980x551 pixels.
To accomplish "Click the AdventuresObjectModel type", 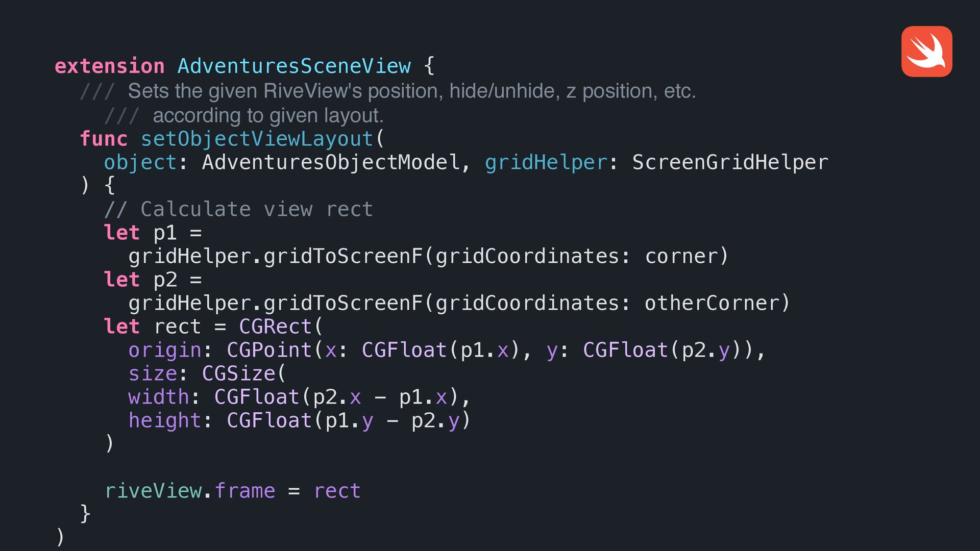I will (331, 162).
